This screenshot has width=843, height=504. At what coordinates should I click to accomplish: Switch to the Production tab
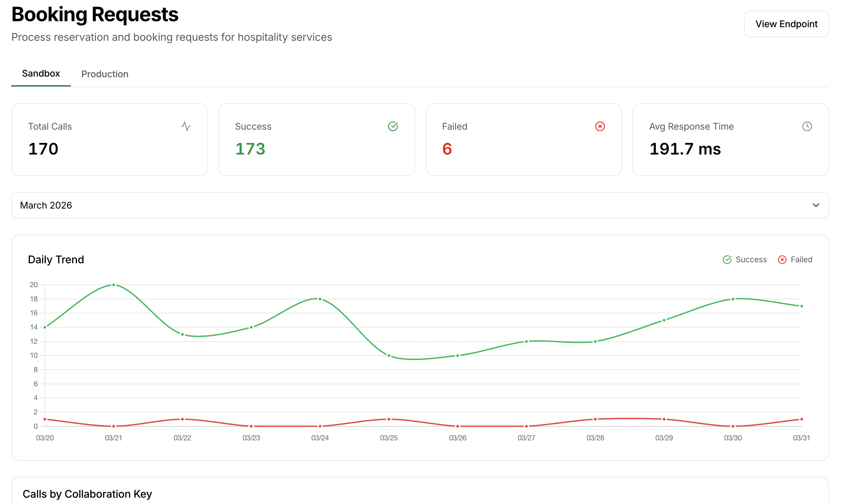105,74
